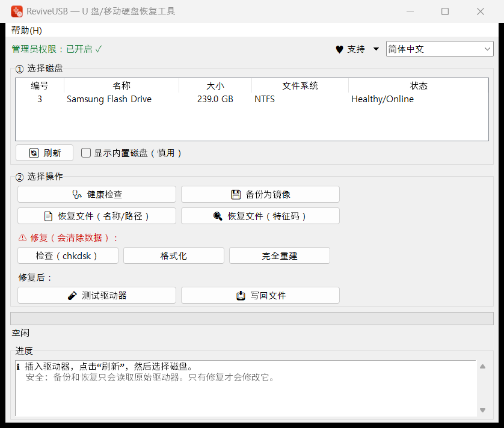
Task: Click 检查（chkdsk）button
Action: (x=68, y=255)
